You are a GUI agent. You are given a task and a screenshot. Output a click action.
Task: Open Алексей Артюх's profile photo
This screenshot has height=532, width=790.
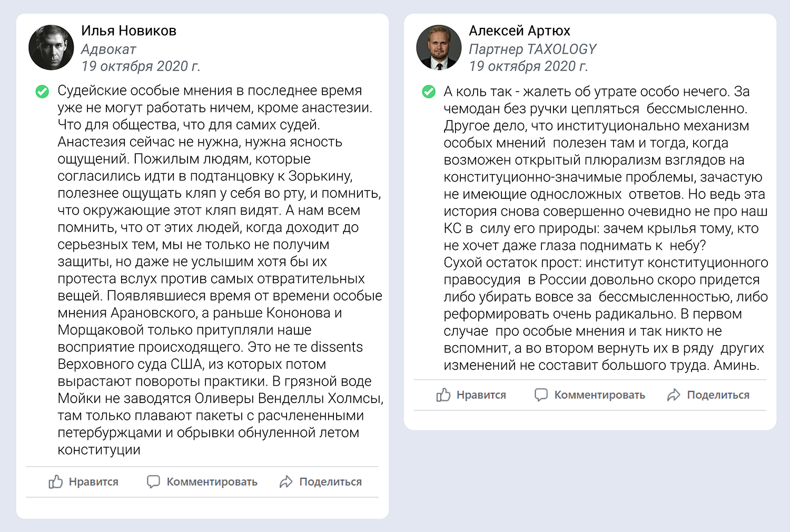[x=439, y=47]
